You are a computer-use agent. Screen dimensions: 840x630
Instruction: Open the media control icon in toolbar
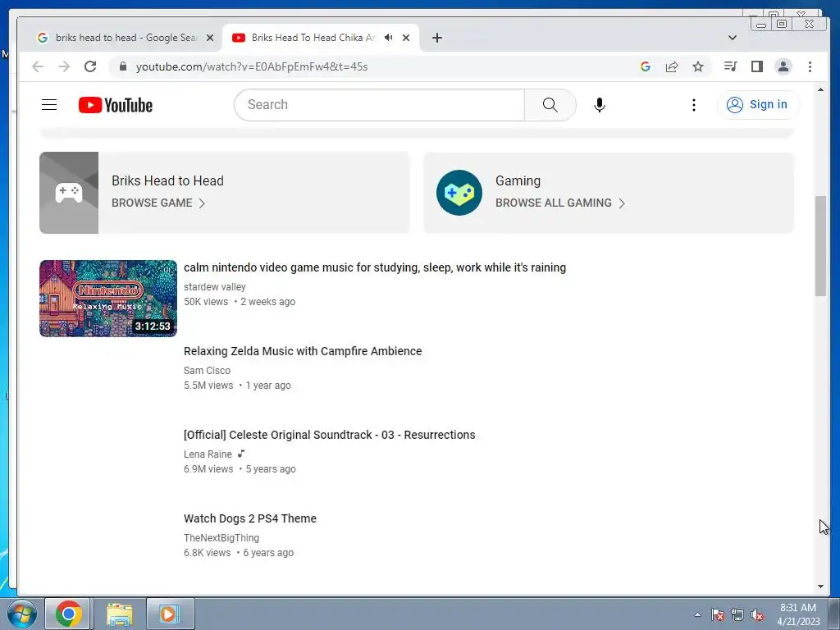730,66
